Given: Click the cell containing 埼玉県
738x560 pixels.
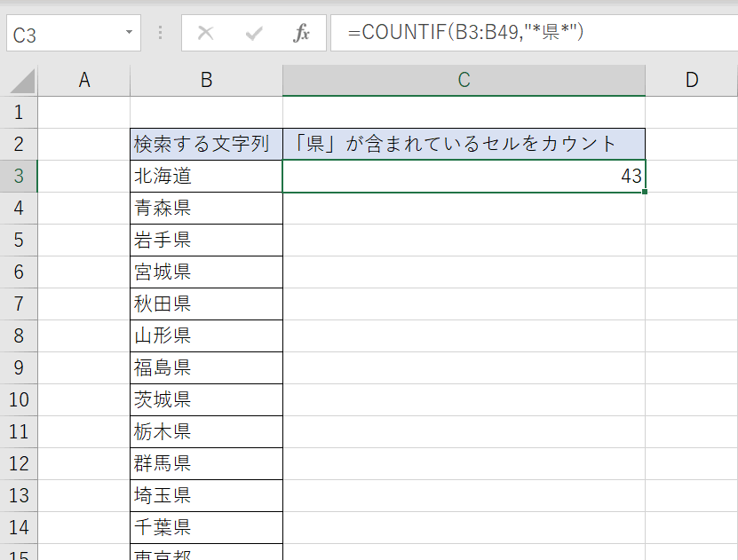Looking at the screenshot, I should point(206,495).
